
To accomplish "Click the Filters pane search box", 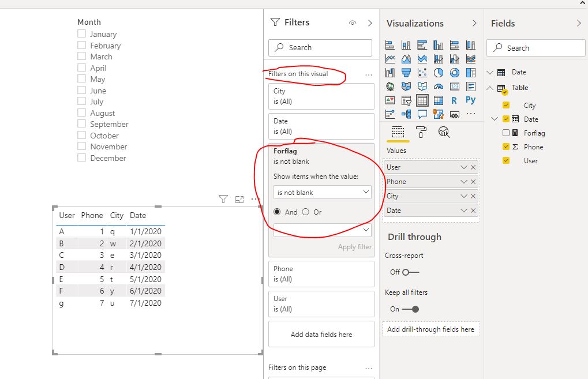I will point(320,48).
